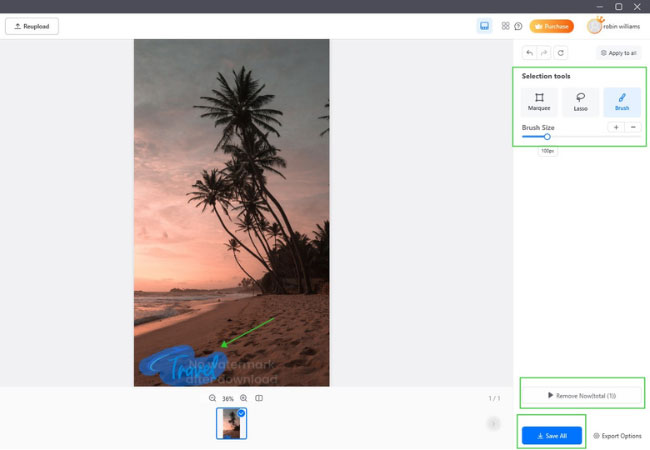650x450 pixels.
Task: Open the help question mark icon
Action: (x=518, y=26)
